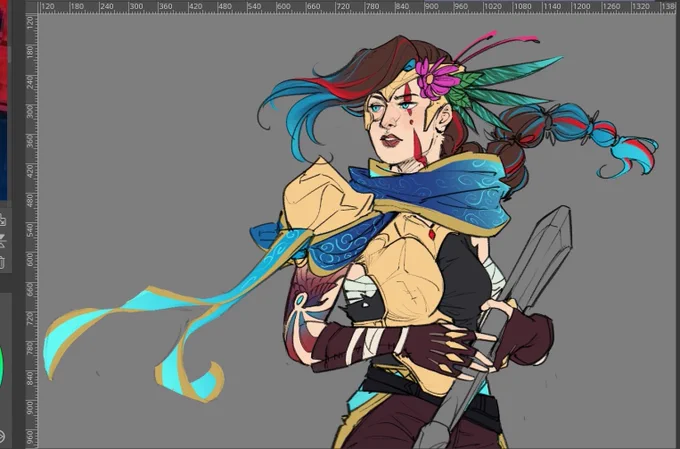Click the green color ring in left panel
This screenshot has width=680, height=449.
[1, 367]
